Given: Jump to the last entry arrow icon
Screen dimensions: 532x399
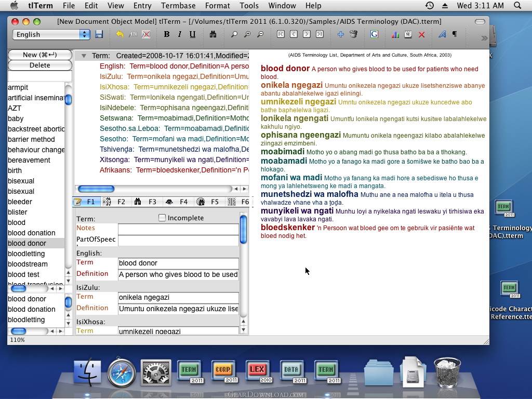Looking at the screenshot, I should click(x=320, y=34).
